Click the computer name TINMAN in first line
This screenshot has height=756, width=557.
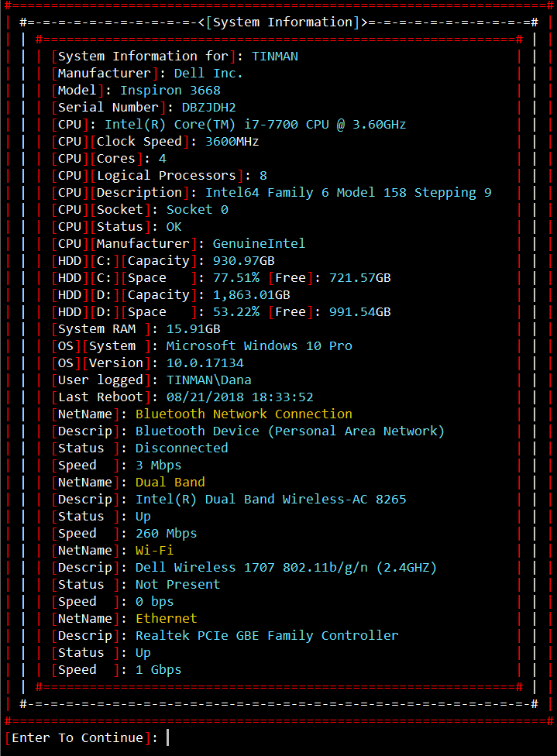[275, 57]
